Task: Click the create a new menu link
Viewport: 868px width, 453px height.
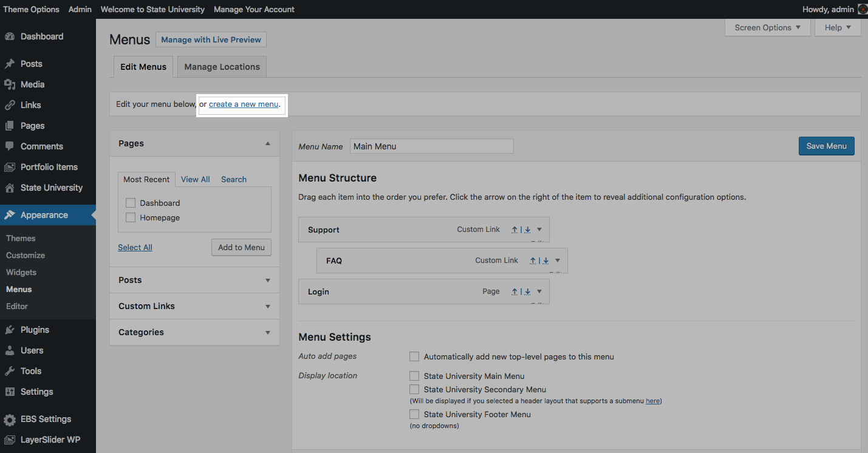Action: click(244, 104)
